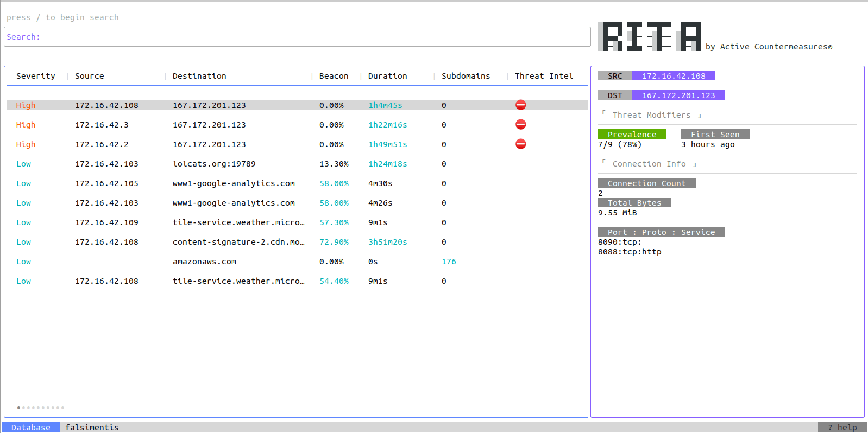Click the Port : Proto : Service label
This screenshot has height=433, width=868.
pyautogui.click(x=661, y=232)
